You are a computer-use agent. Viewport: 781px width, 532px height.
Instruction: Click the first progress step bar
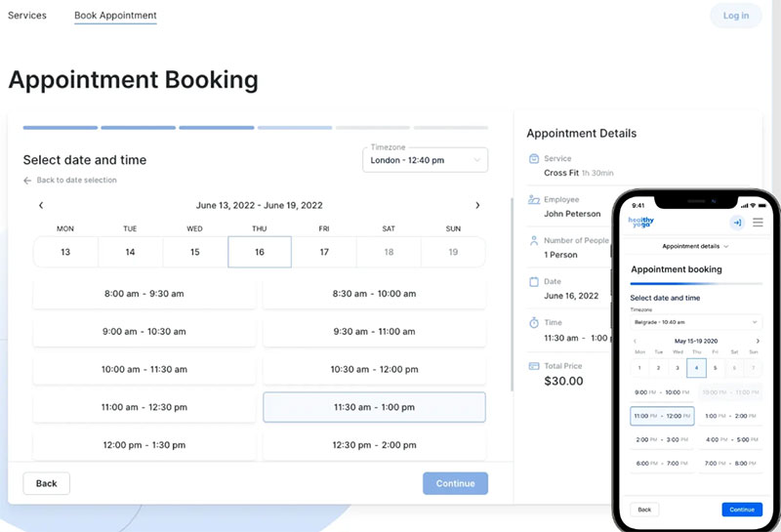pyautogui.click(x=61, y=128)
